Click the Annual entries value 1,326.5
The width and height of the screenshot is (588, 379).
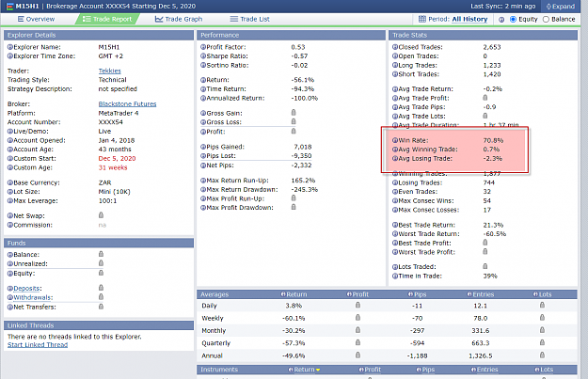(481, 355)
